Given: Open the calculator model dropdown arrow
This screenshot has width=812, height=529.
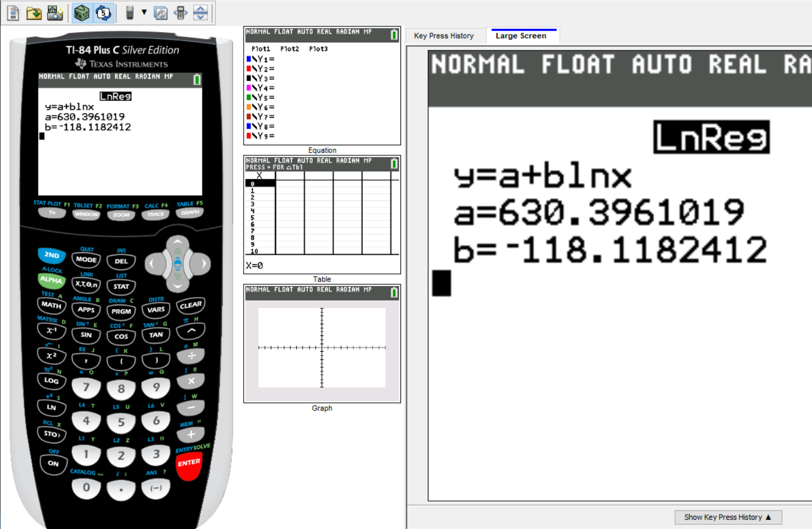Looking at the screenshot, I should [144, 12].
